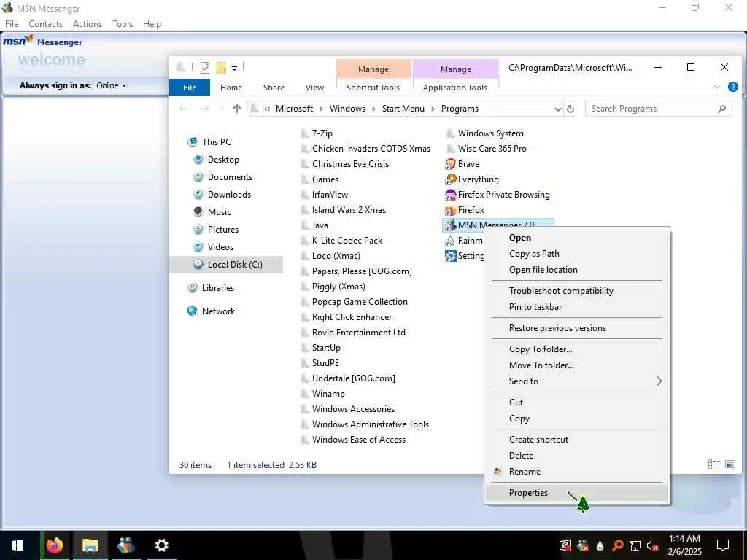This screenshot has height=560, width=747.
Task: Select Copy as Path in context menu
Action: (x=576, y=254)
